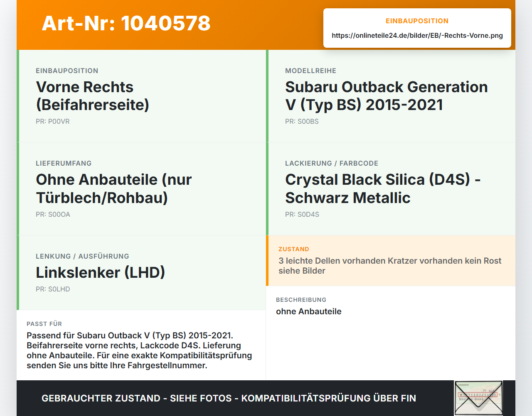Image resolution: width=532 pixels, height=416 pixels.
Task: Select the text Vorne Rechts (Beifahrerseite)
Action: coord(93,96)
